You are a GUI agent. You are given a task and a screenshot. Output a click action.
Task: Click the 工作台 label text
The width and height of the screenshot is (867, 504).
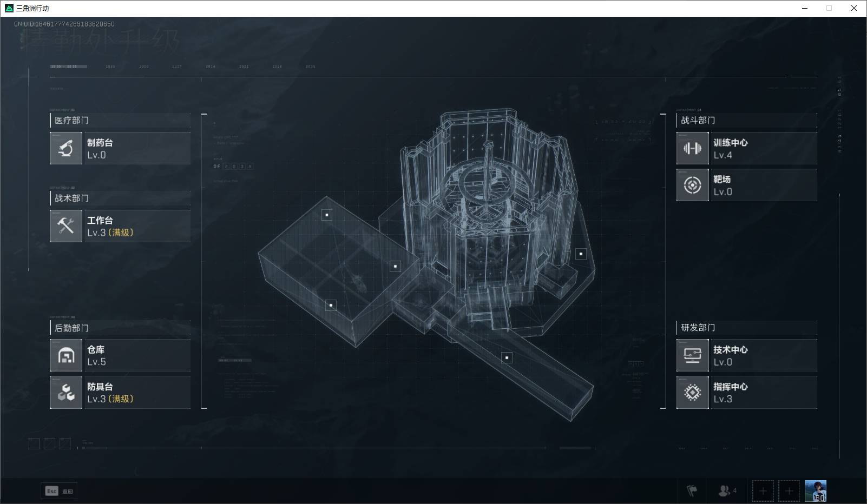100,220
